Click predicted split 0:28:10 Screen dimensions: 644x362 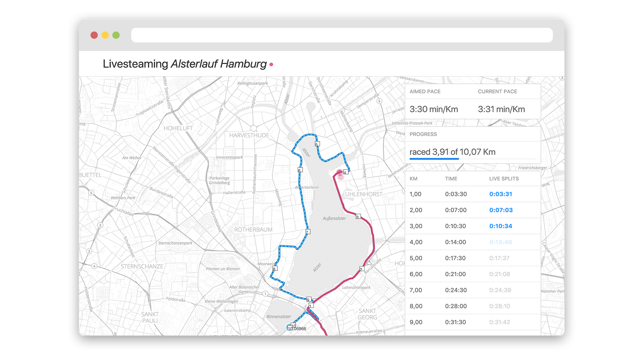[x=499, y=306]
